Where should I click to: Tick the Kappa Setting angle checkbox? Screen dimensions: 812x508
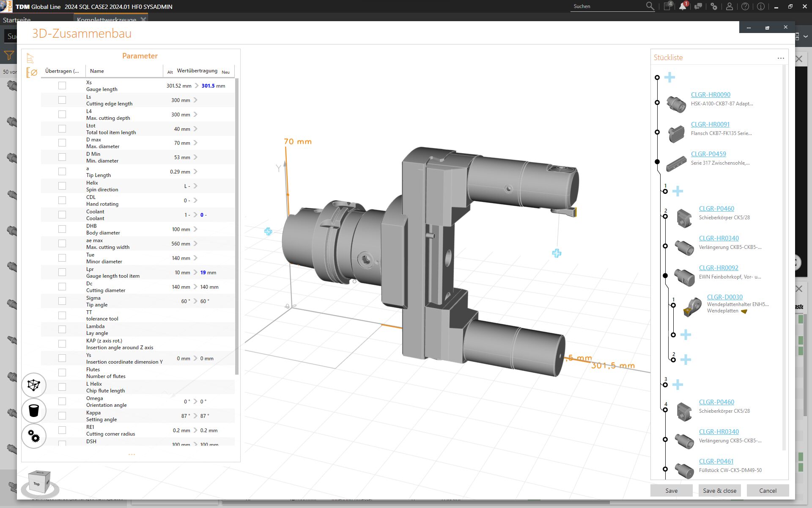[x=62, y=415]
